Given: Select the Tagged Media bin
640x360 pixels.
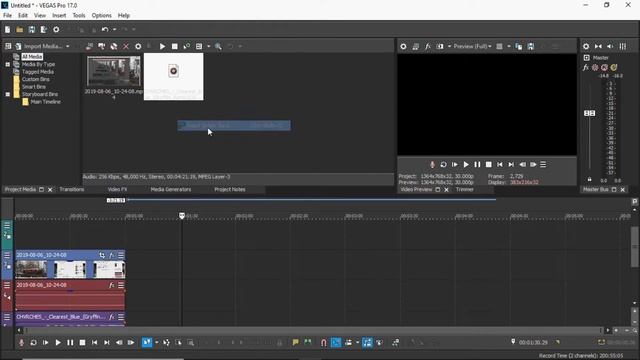Looking at the screenshot, I should tap(38, 71).
